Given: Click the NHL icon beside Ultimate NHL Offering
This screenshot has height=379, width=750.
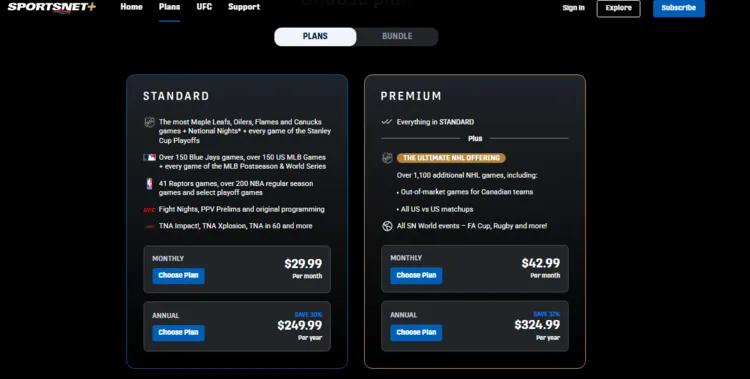Looking at the screenshot, I should (x=387, y=158).
